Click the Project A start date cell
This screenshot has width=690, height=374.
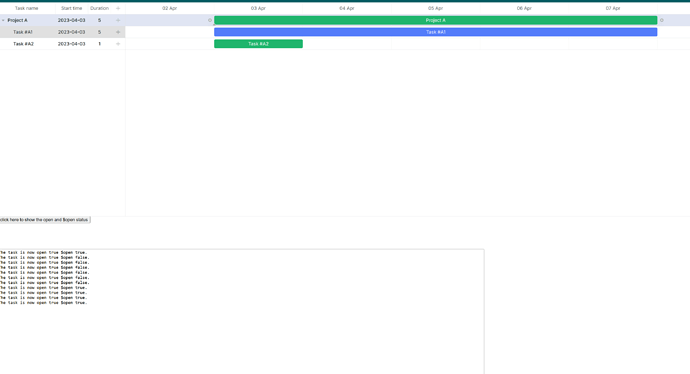tap(71, 20)
